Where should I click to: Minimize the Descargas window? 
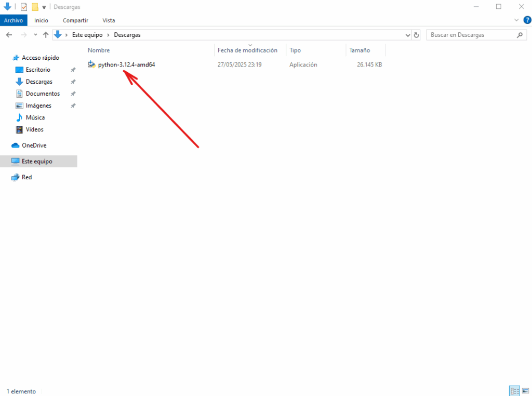(476, 6)
